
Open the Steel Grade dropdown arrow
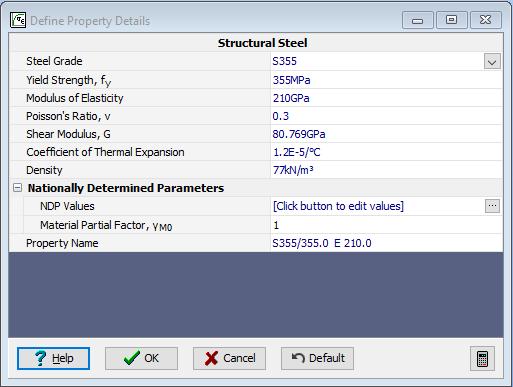(x=492, y=61)
